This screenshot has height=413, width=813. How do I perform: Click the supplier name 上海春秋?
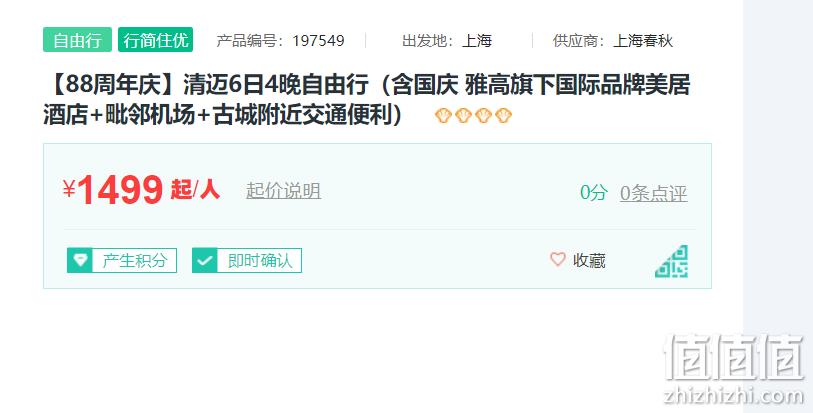[643, 40]
